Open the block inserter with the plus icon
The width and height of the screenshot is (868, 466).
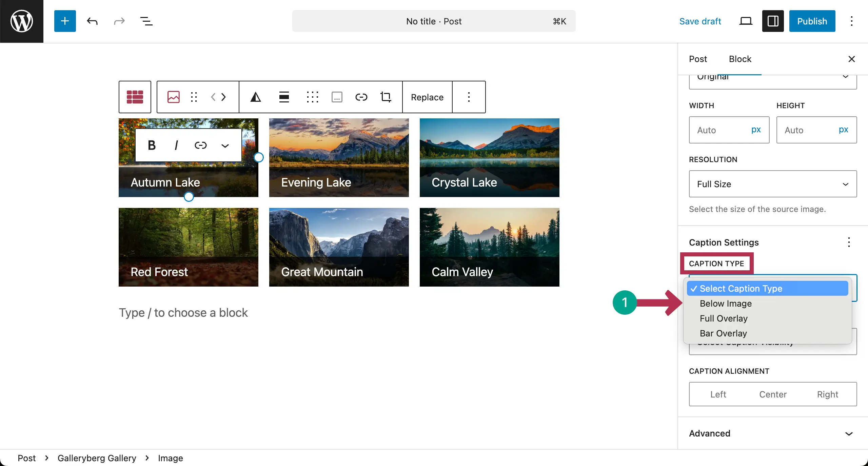65,21
